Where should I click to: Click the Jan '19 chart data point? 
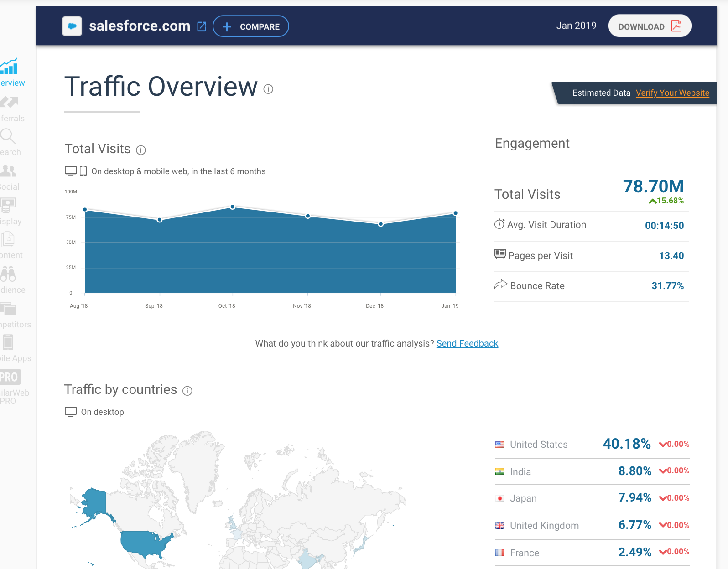455,213
